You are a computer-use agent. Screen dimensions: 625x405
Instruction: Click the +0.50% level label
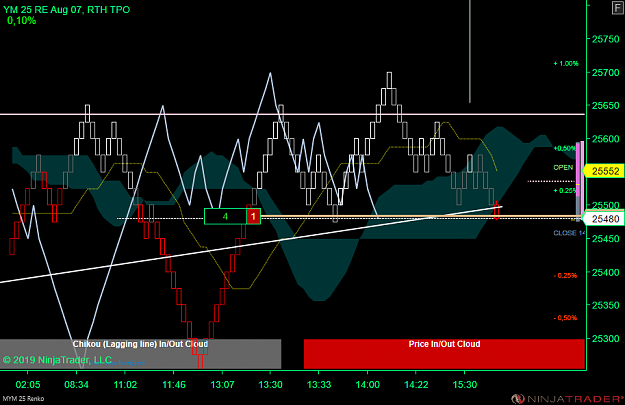(x=565, y=148)
